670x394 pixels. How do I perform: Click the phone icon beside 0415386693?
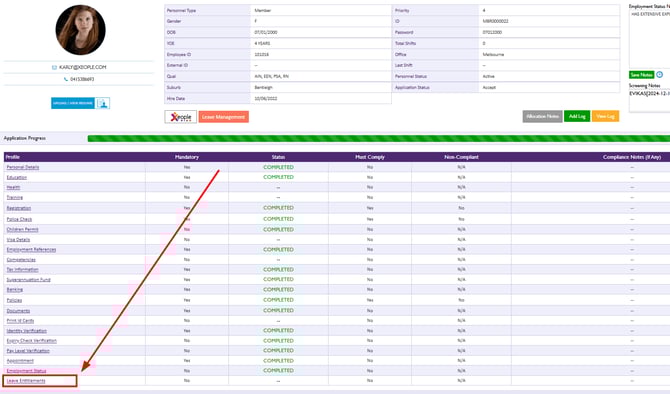65,79
